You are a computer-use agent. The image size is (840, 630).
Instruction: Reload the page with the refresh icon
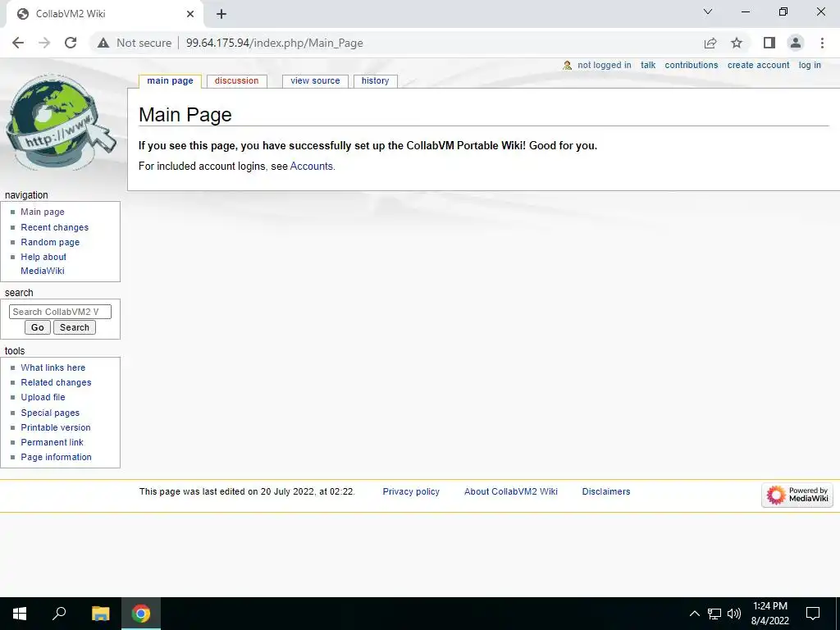tap(71, 43)
